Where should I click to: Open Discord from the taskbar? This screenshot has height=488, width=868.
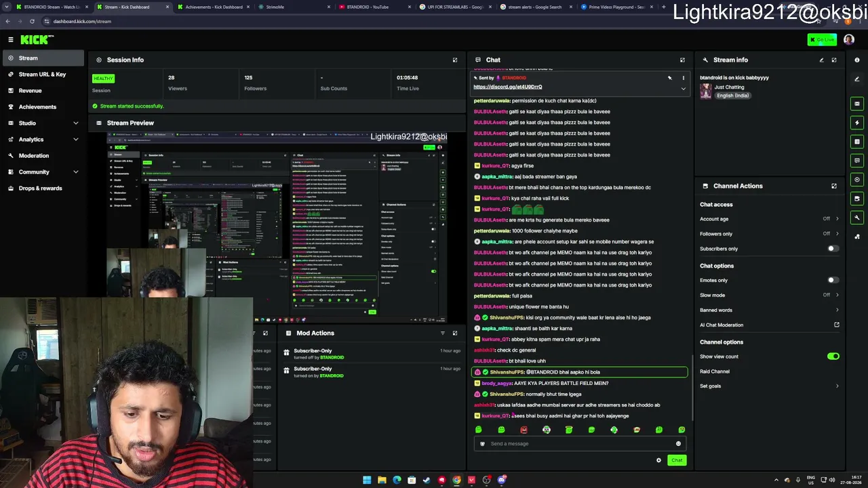502,480
